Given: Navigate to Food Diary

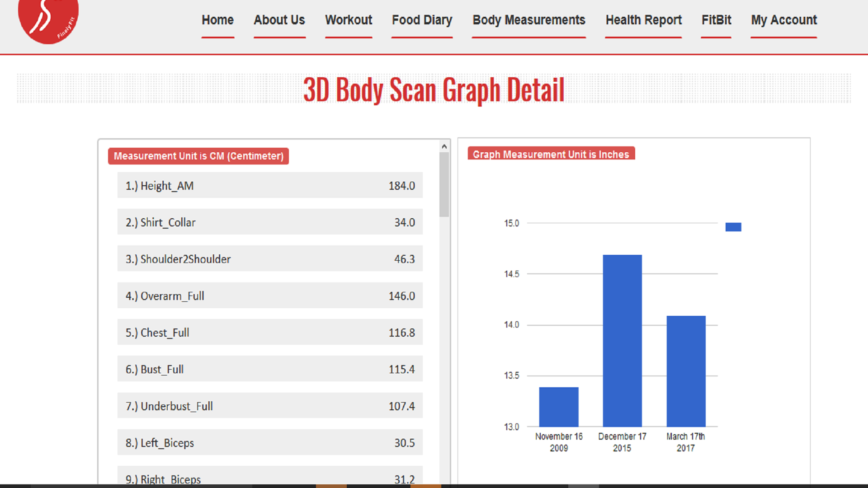Looking at the screenshot, I should coord(421,20).
